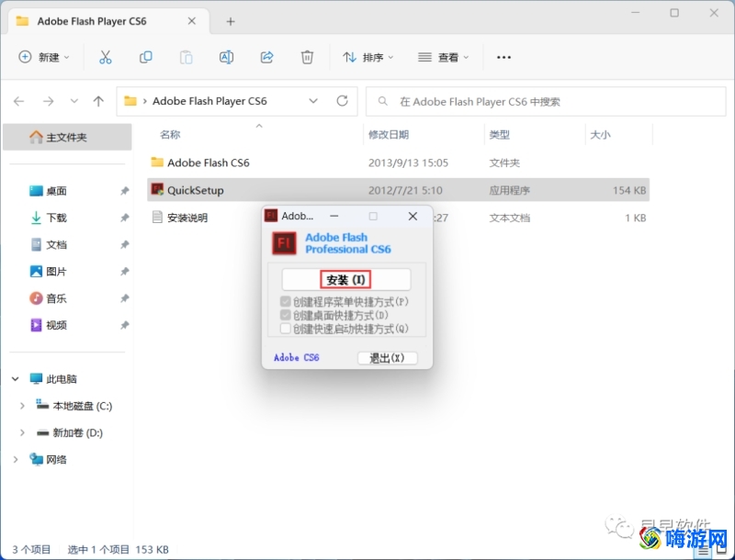Click the 安装说明 text file icon
Image resolution: width=735 pixels, height=560 pixels.
click(157, 218)
